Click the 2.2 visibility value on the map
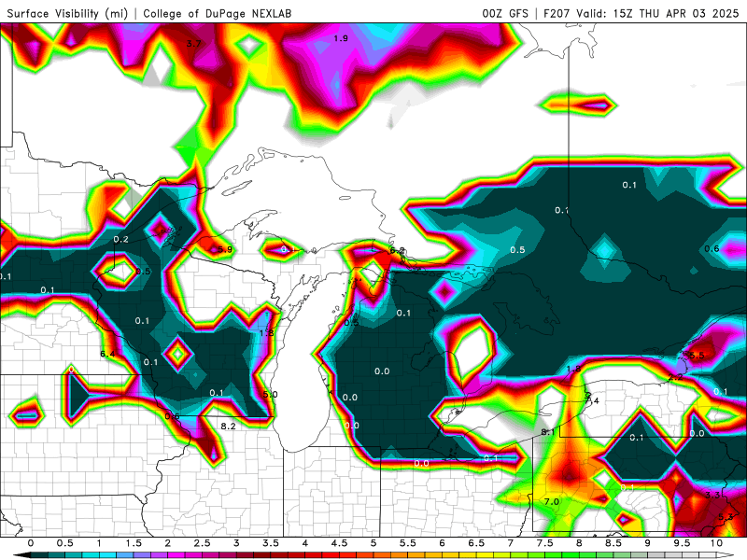Image resolution: width=747 pixels, height=560 pixels. 675,377
